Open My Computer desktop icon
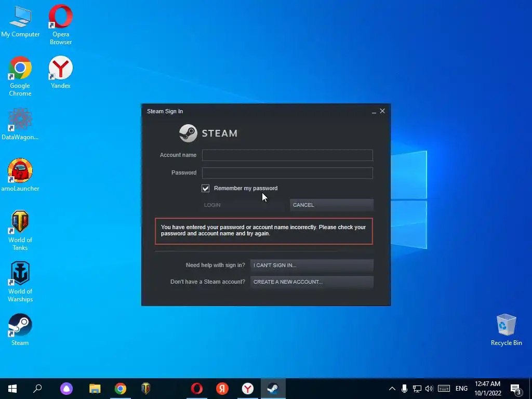Viewport: 532px width, 399px height. click(20, 21)
